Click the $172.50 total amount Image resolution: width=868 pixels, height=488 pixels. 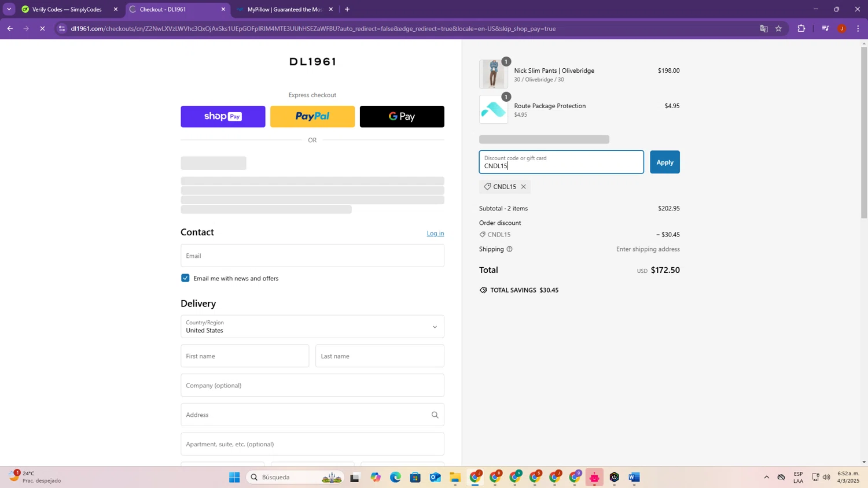point(665,270)
